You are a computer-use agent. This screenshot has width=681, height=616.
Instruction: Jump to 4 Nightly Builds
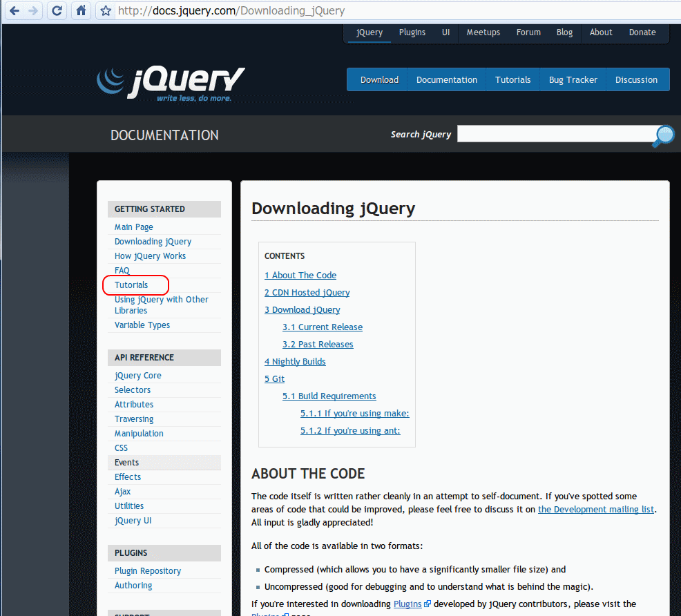295,362
